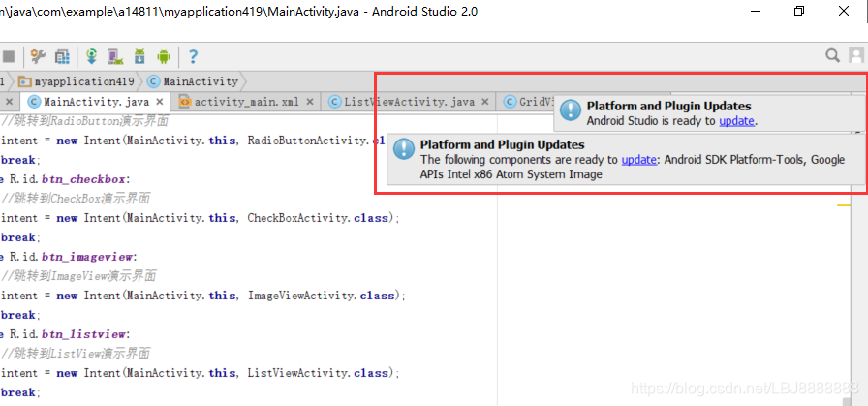Click the comment mentioning CheckBox
The image size is (868, 406).
click(76, 199)
